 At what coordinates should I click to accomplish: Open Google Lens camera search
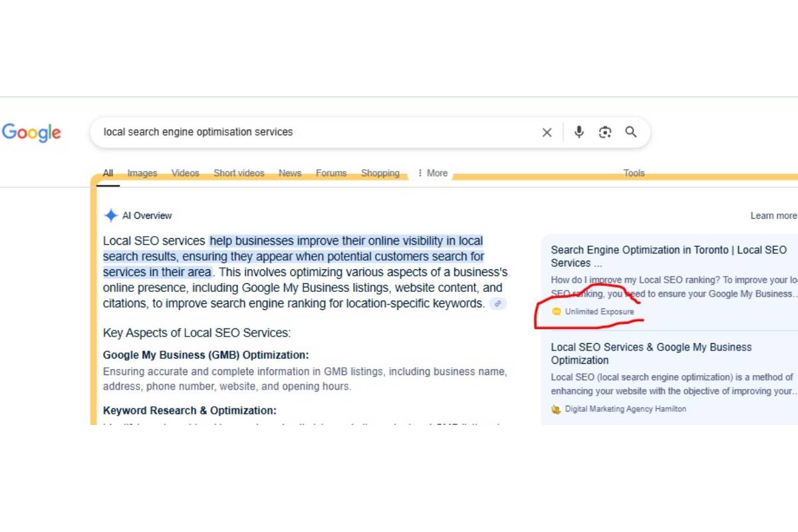pos(604,132)
